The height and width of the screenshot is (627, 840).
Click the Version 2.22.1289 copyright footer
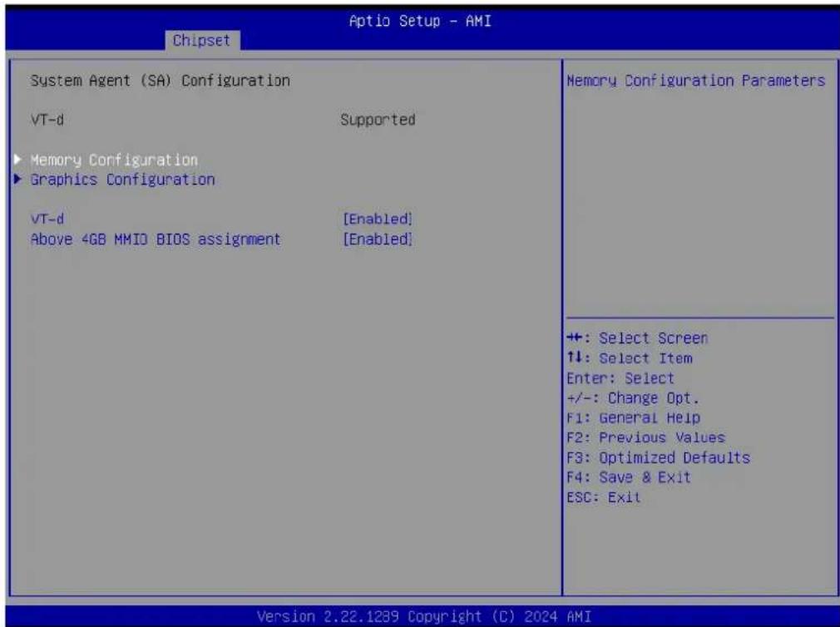[x=424, y=616]
